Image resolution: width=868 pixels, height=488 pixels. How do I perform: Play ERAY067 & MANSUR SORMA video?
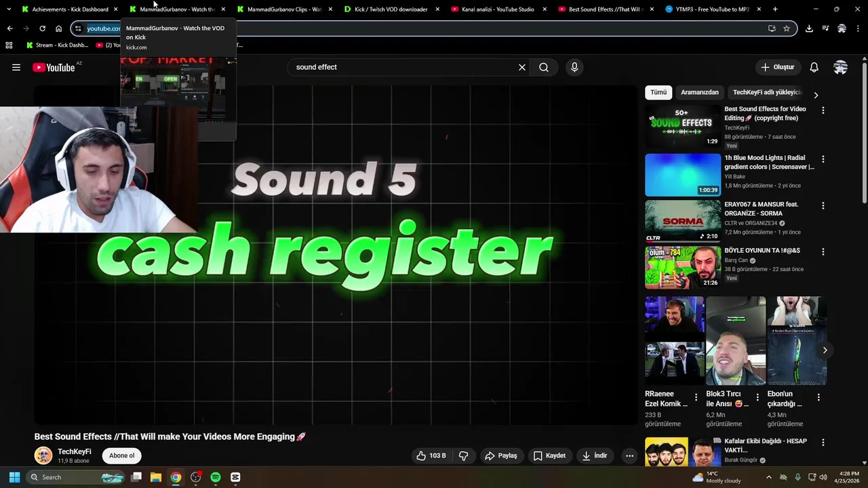click(x=683, y=221)
